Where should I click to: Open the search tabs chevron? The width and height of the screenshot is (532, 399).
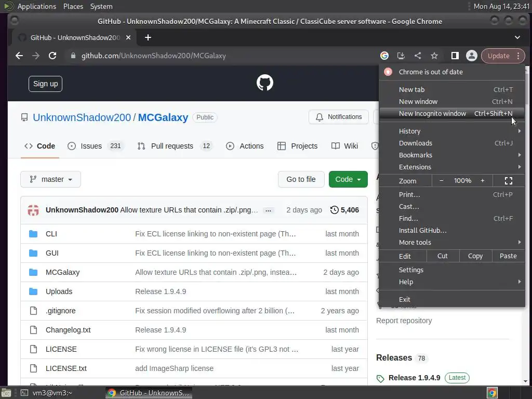517,37
